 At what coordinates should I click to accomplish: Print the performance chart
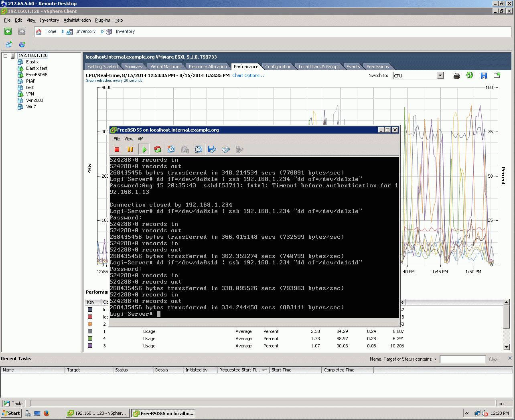click(x=456, y=76)
